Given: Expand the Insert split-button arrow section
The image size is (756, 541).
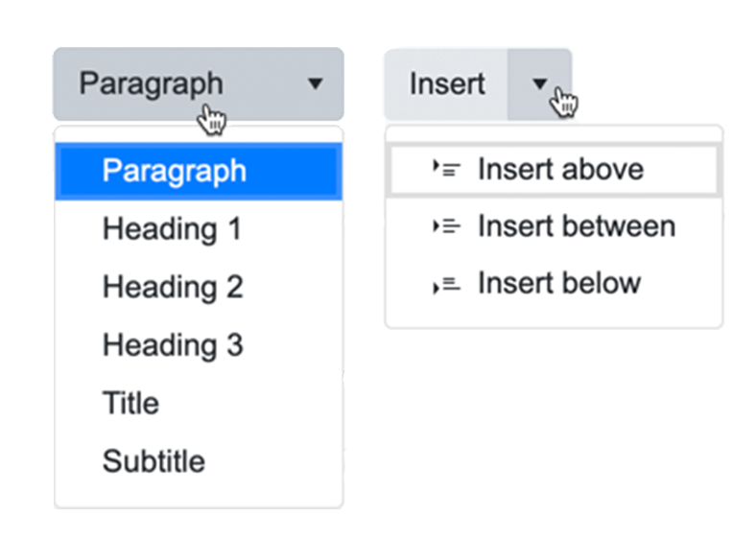Looking at the screenshot, I should (539, 84).
